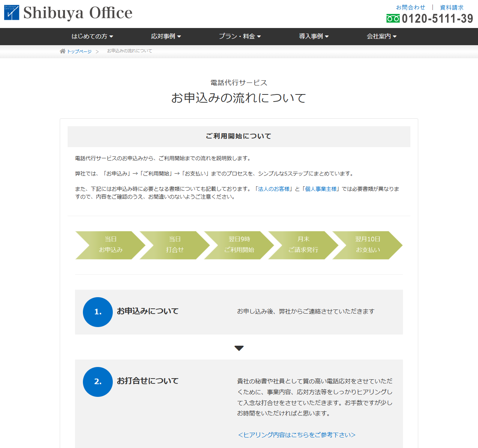478x448 pixels.
Task: Click the お申込みの流れについて page title
Action: point(239,98)
